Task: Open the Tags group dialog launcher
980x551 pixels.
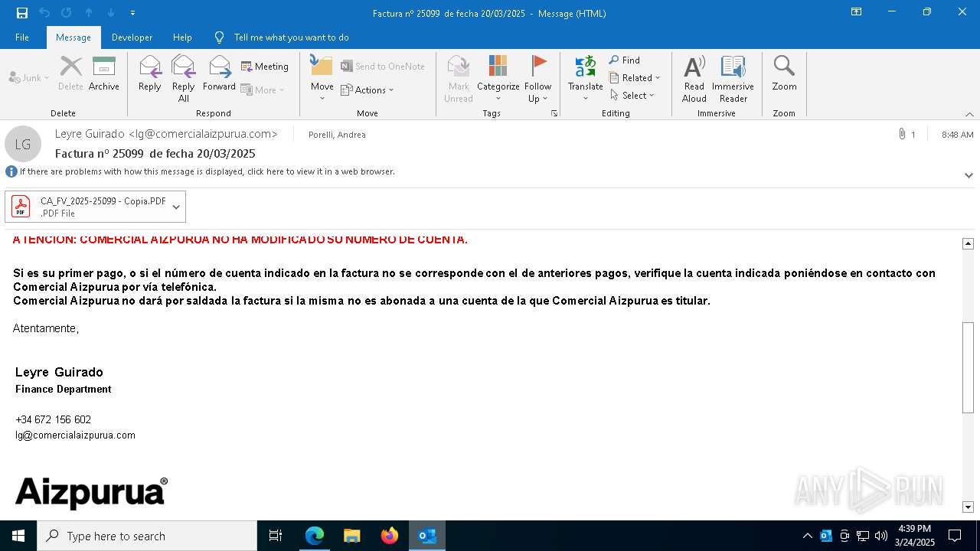Action: 554,113
